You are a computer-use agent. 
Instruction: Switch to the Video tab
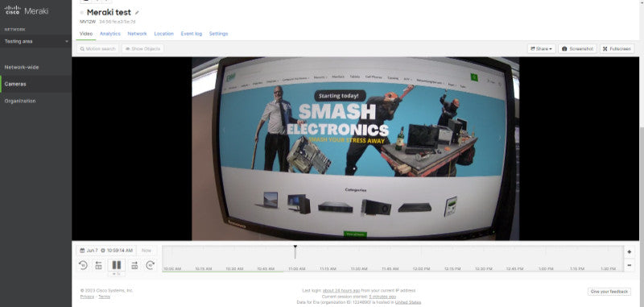86,34
